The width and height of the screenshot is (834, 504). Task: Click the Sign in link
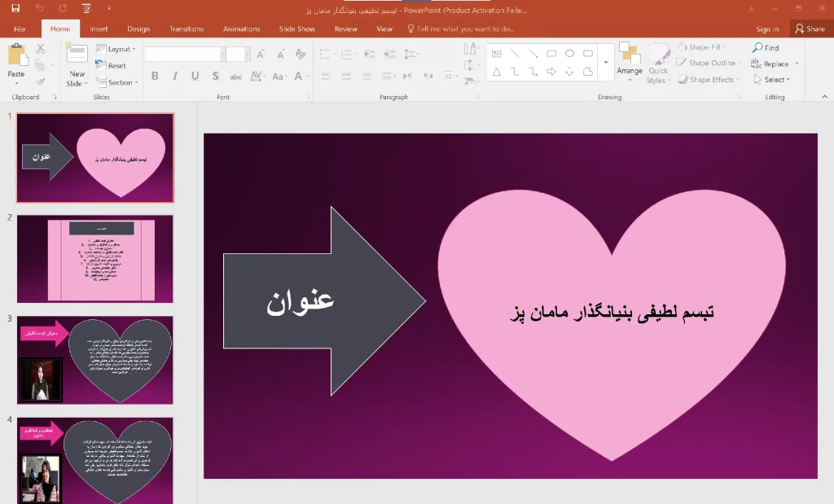click(x=766, y=28)
